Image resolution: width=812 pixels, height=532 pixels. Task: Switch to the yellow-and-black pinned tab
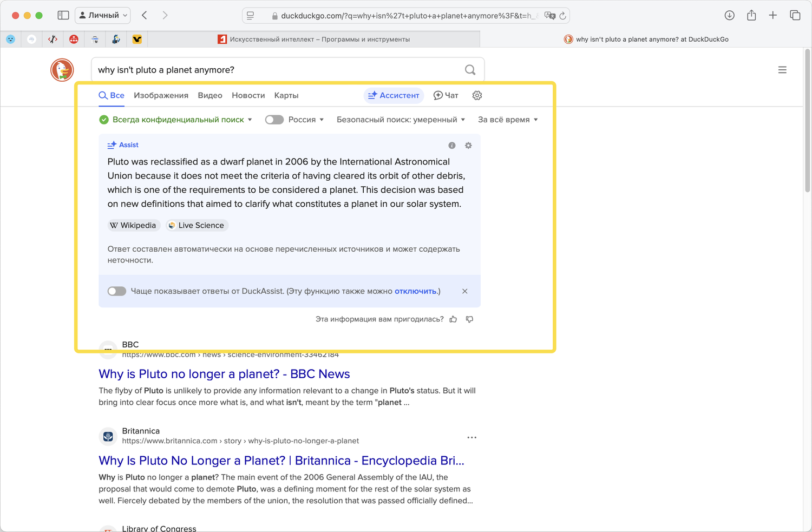[x=137, y=39]
